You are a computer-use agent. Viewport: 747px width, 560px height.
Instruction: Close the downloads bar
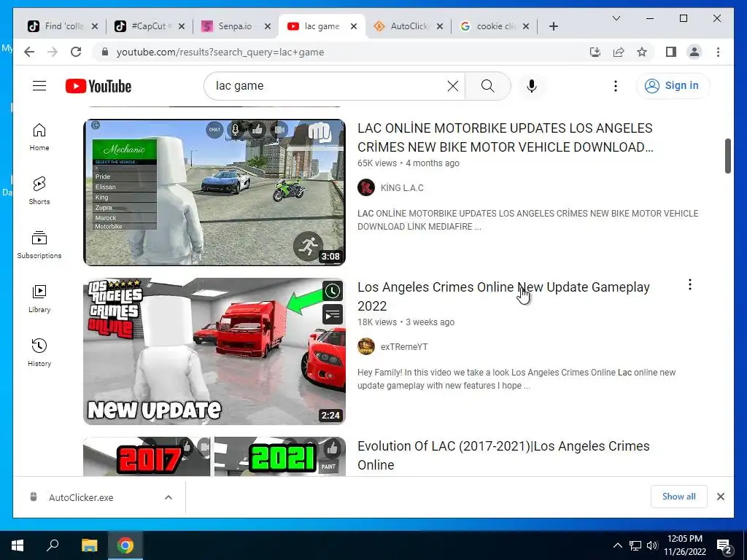720,497
